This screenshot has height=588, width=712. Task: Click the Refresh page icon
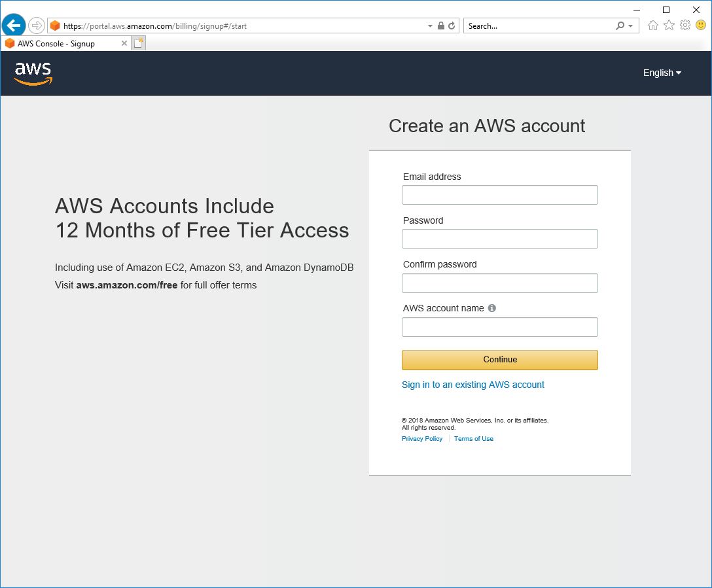(452, 26)
